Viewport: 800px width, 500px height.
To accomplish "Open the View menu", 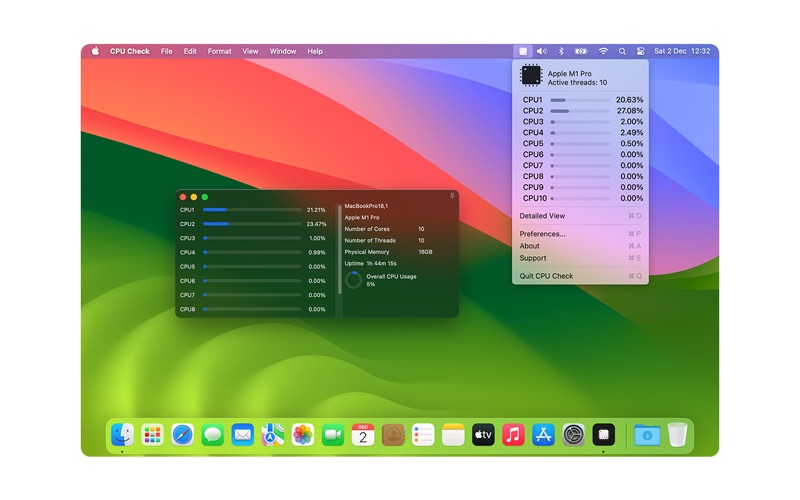I will (250, 51).
